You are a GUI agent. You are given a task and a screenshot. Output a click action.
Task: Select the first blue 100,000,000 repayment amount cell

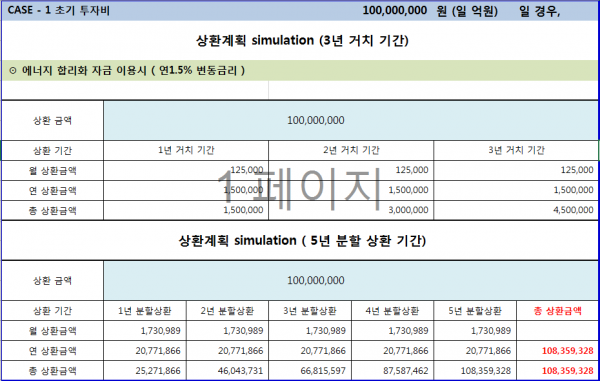pos(351,120)
